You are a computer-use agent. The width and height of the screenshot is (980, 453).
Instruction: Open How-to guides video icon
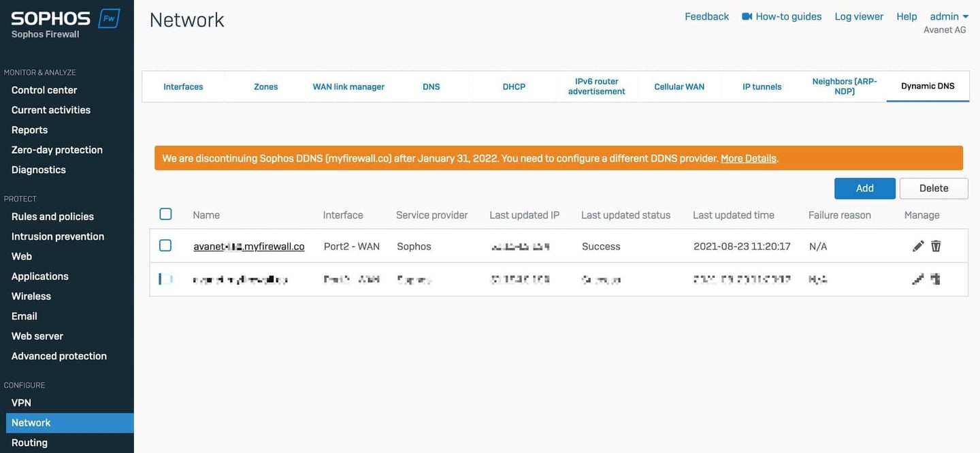tap(747, 16)
